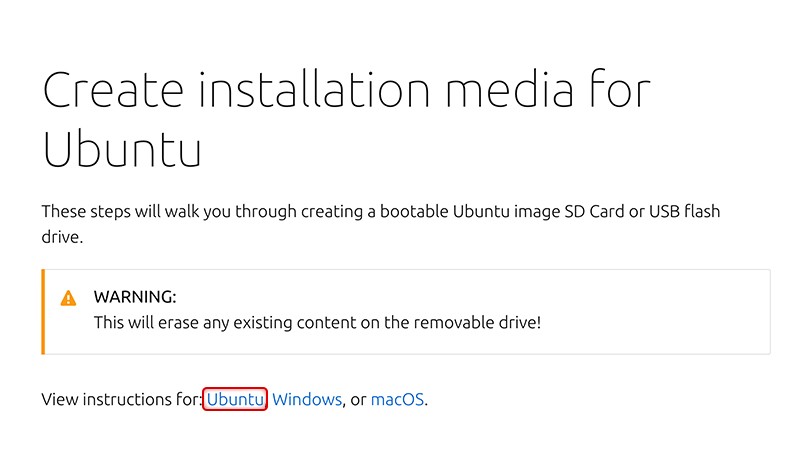Click the word "for" in the heading

620,89
